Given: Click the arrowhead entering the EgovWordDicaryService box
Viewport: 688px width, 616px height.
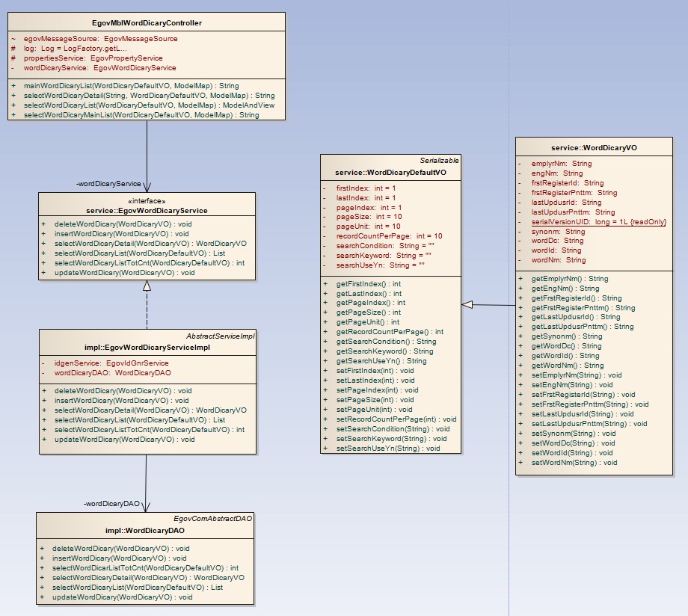Looking at the screenshot, I should (147, 188).
